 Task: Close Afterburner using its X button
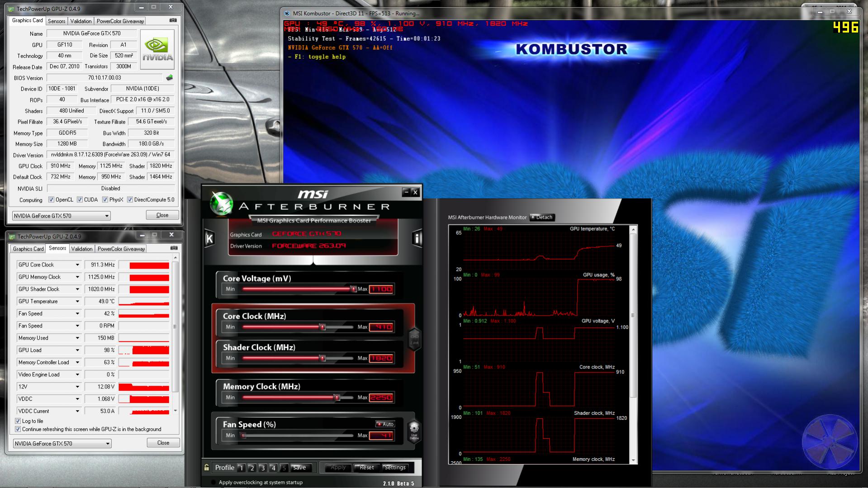click(415, 192)
